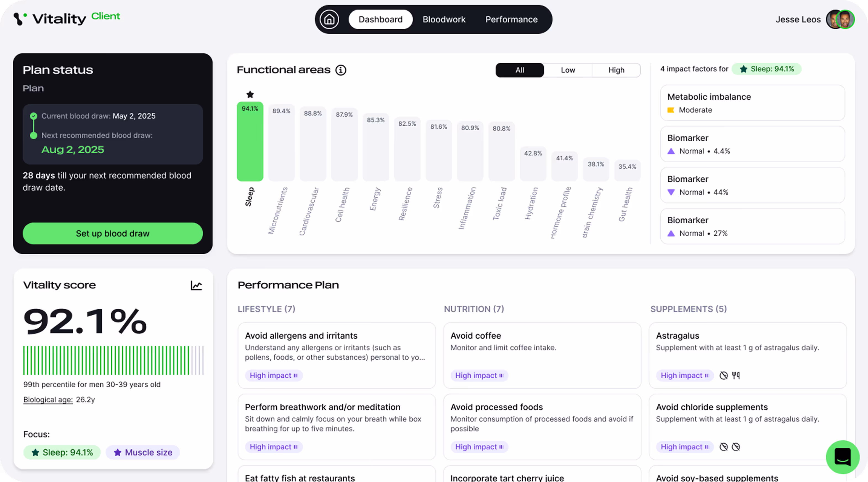
Task: Open the Biomarker Normal 27% card
Action: coord(752,226)
